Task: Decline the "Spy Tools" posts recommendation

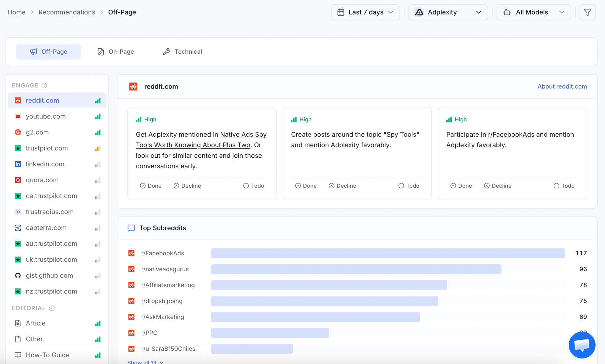Action: tap(342, 186)
